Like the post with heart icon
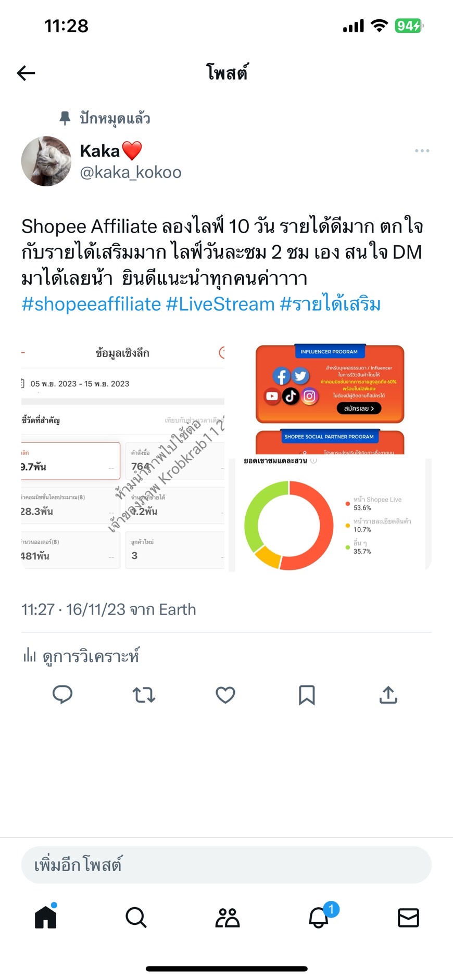This screenshot has height=980, width=453. pos(225,695)
